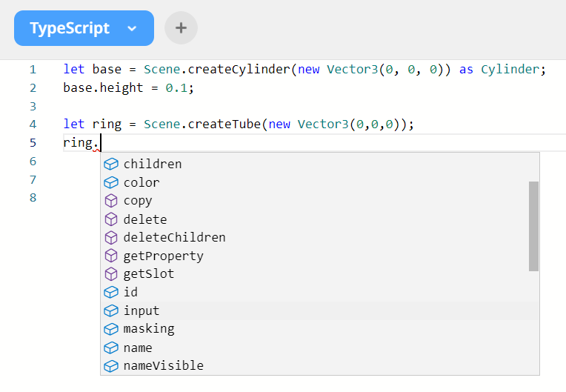
Task: Click the property icon beside masking
Action: (111, 329)
